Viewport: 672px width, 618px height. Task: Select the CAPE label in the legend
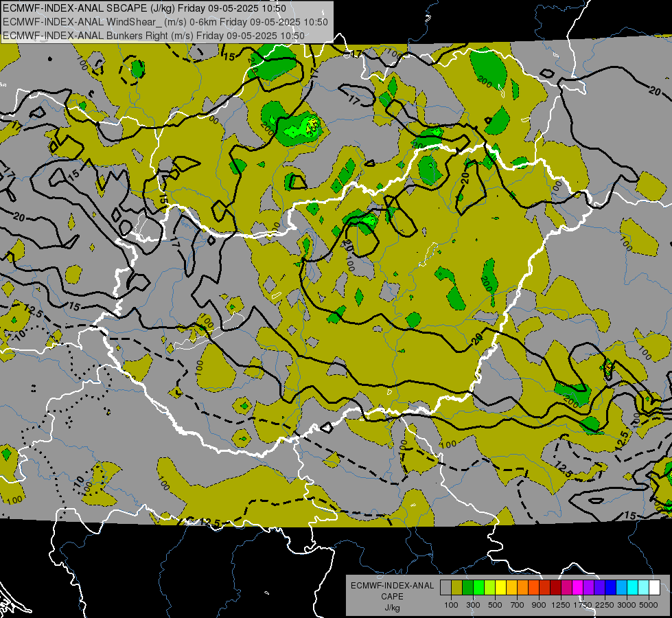[392, 597]
